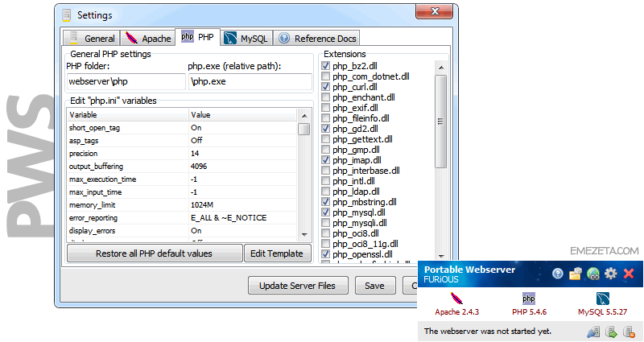
Task: Click the MySQL dolphin icon in webserver panel
Action: tap(602, 299)
